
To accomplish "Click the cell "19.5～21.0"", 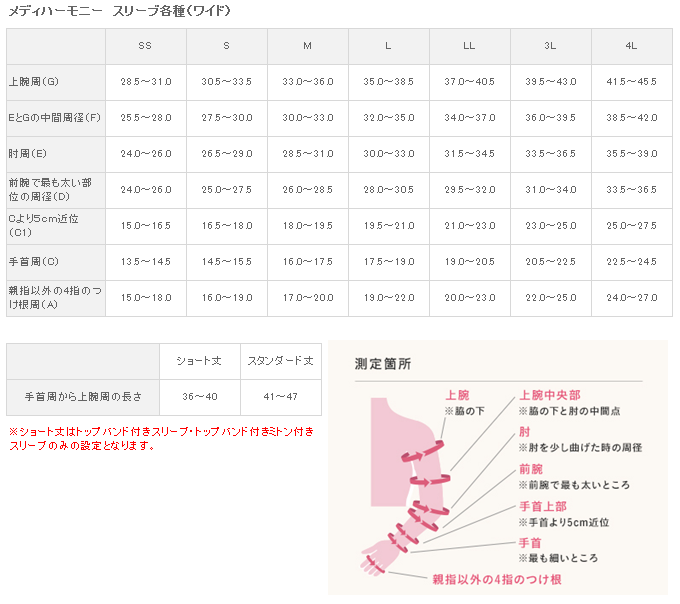I will click(x=389, y=225).
